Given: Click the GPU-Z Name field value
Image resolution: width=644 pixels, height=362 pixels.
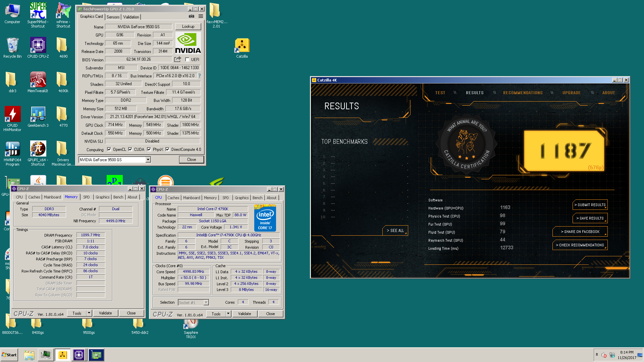Looking at the screenshot, I should pyautogui.click(x=139, y=27).
